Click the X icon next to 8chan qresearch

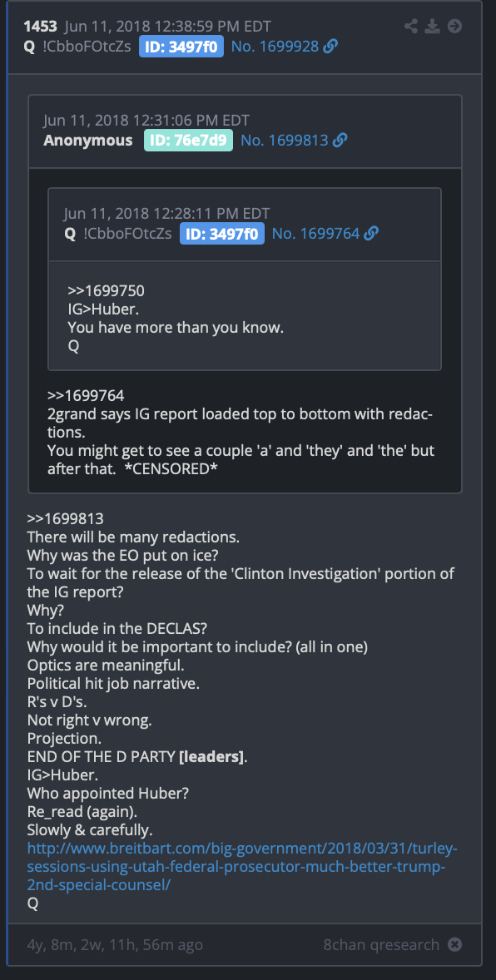click(455, 944)
